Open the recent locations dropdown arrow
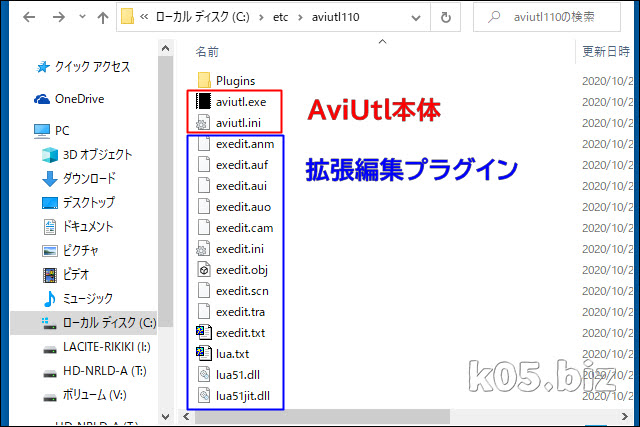The height and width of the screenshot is (427, 640). click(x=82, y=17)
